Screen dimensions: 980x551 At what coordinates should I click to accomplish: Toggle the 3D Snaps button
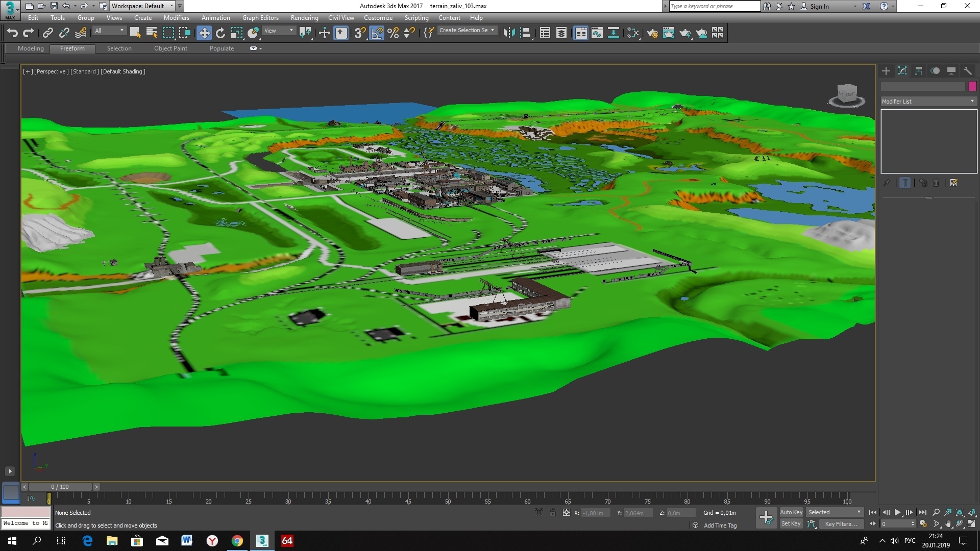(x=360, y=33)
